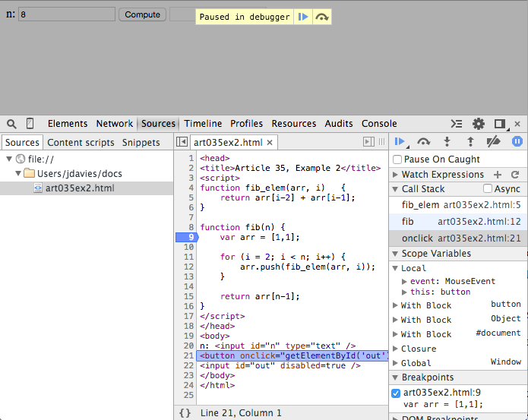Close the art035ex2.html editor tab
The height and width of the screenshot is (420, 528).
270,143
